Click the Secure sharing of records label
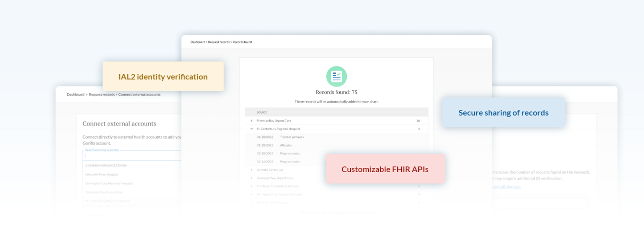This screenshot has width=644, height=249. (503, 112)
